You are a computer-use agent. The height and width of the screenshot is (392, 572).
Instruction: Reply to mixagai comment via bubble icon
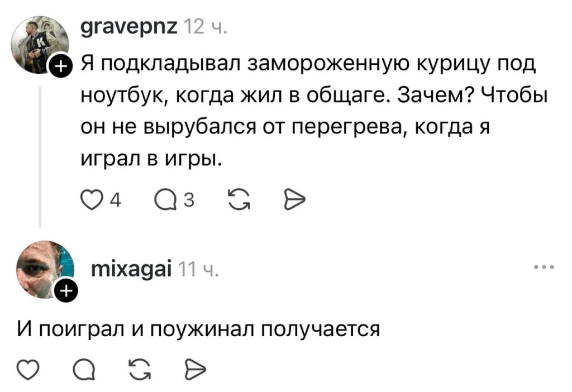(84, 370)
